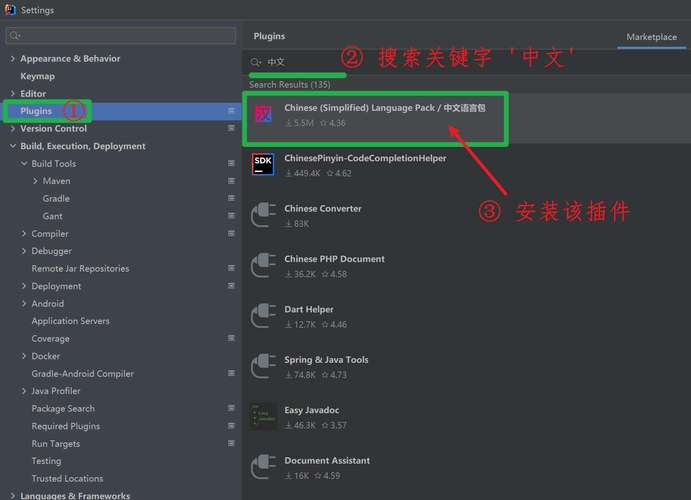Click the project-level icon beside Required Plugins

[231, 426]
